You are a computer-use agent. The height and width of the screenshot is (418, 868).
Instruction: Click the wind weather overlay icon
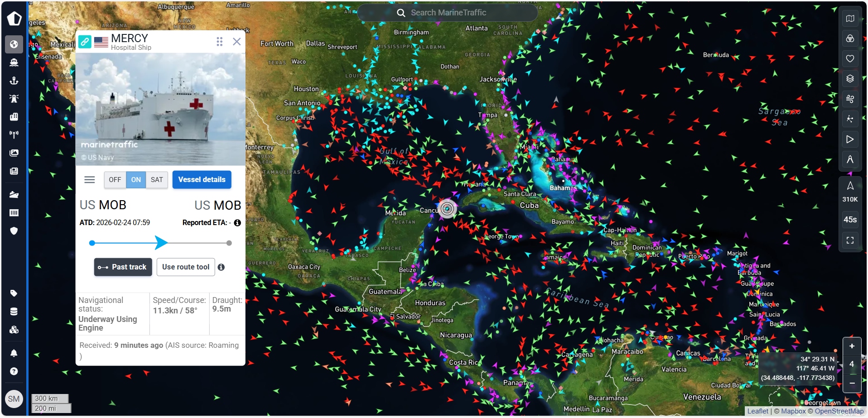tap(850, 99)
